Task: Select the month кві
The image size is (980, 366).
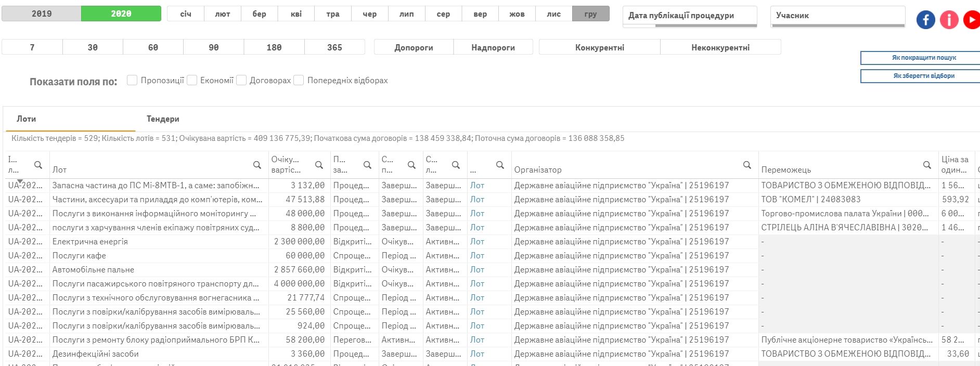Action: point(296,14)
